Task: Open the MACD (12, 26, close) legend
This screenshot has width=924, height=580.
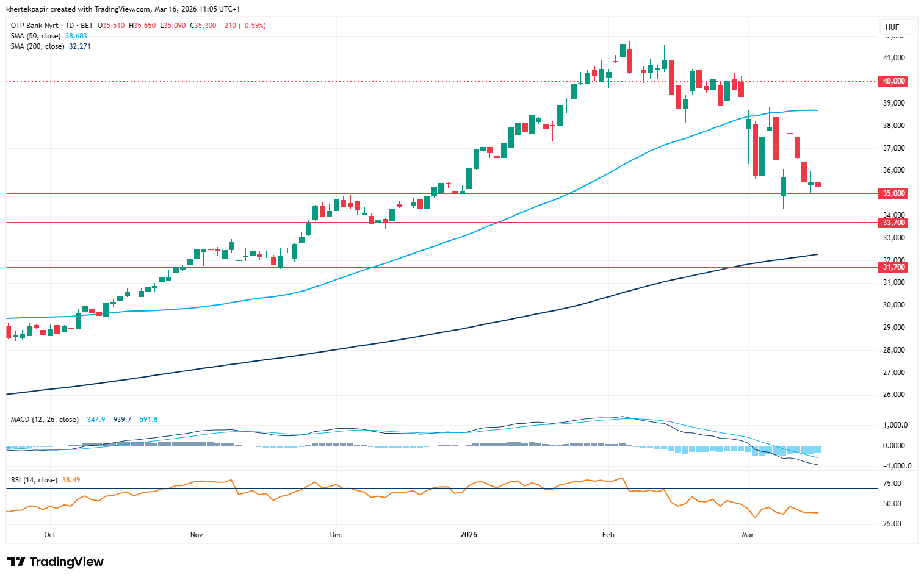Action: tap(45, 420)
